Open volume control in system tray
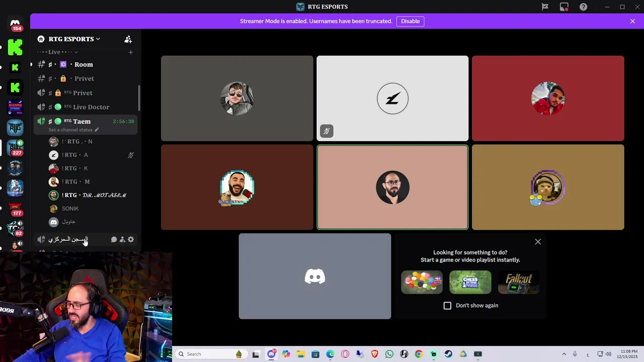Image resolution: width=644 pixels, height=362 pixels. tap(608, 354)
